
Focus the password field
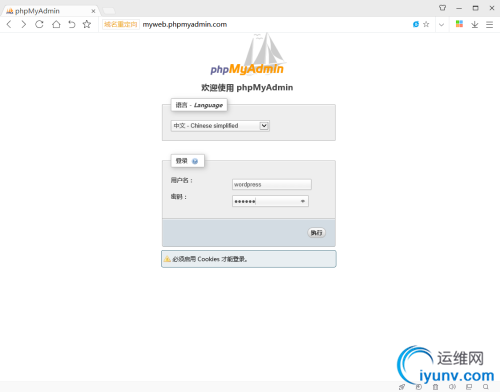[270, 201]
